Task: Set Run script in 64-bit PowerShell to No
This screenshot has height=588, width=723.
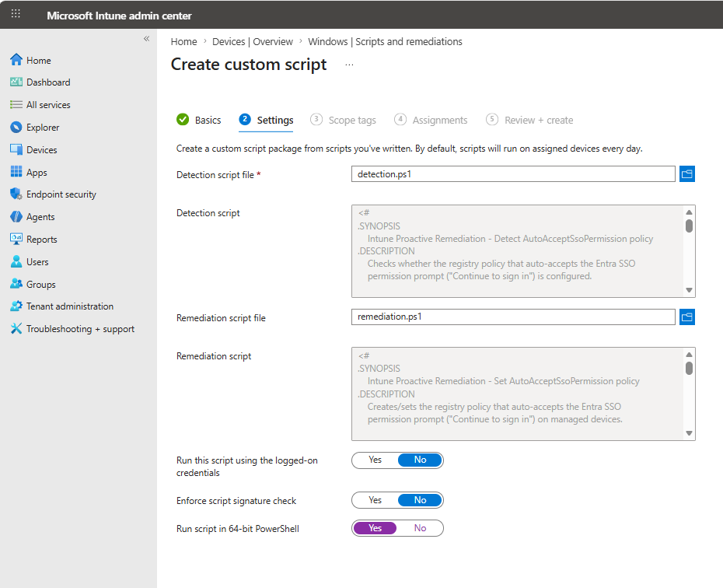Action: tap(420, 528)
